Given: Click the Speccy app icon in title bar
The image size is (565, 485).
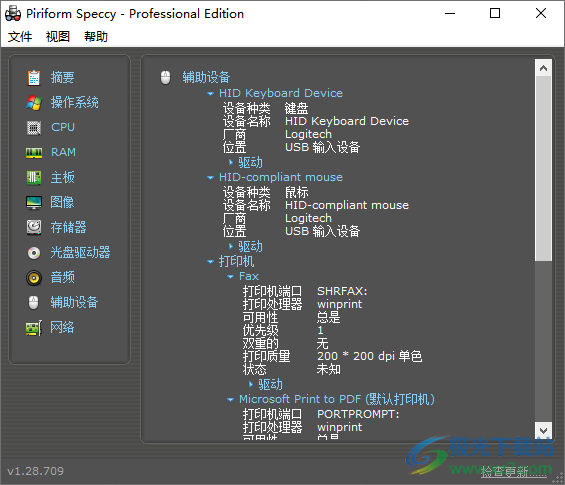Looking at the screenshot, I should (x=13, y=13).
